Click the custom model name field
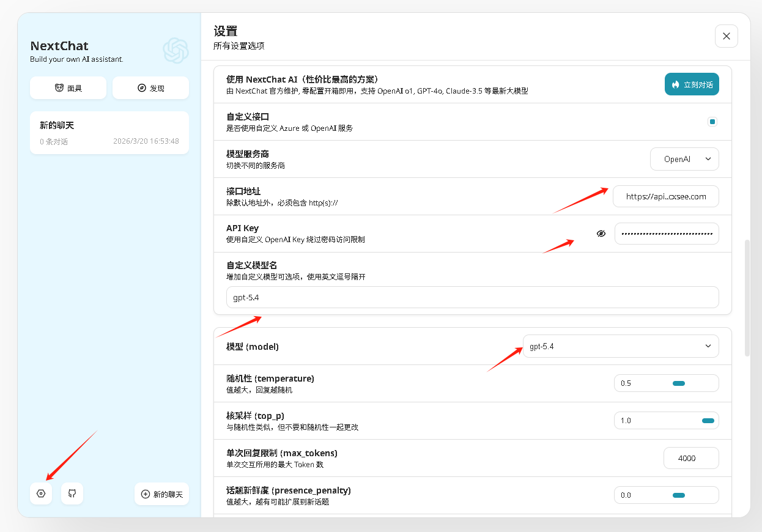Image resolution: width=762 pixels, height=532 pixels. (x=472, y=297)
